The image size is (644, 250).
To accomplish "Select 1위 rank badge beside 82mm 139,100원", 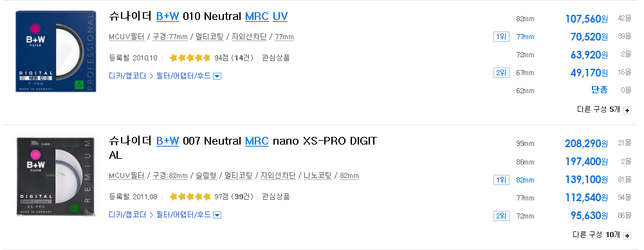I will [x=501, y=180].
